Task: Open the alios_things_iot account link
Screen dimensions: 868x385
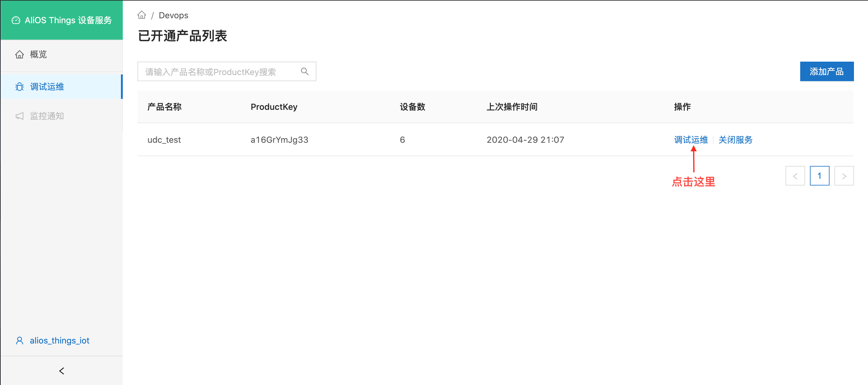Action: (x=60, y=340)
